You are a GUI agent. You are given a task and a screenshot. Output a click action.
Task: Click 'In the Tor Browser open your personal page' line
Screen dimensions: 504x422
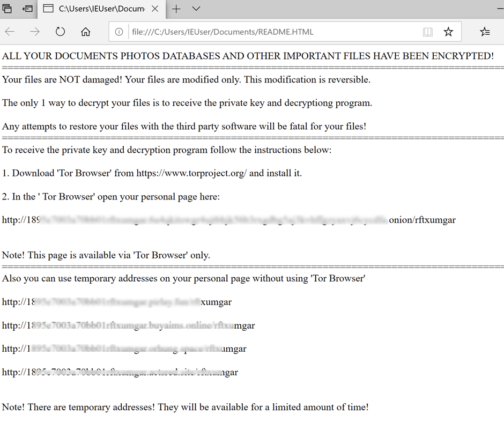pos(111,197)
